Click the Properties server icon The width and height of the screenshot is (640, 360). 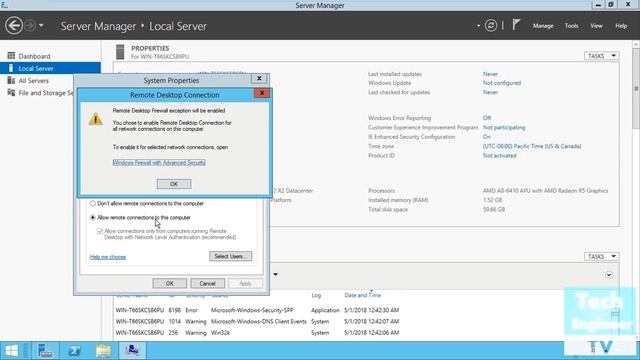tap(120, 52)
